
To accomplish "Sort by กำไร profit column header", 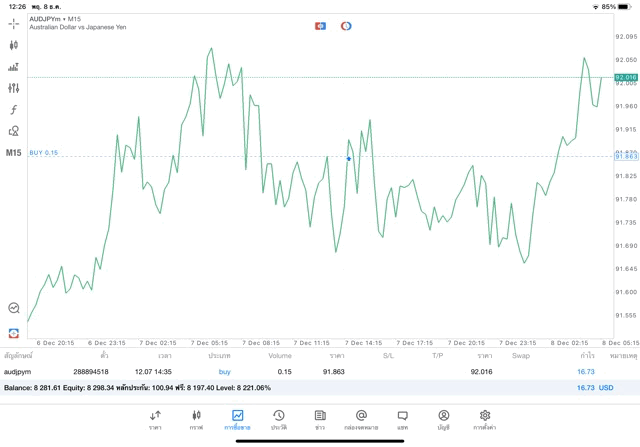I will click(587, 356).
